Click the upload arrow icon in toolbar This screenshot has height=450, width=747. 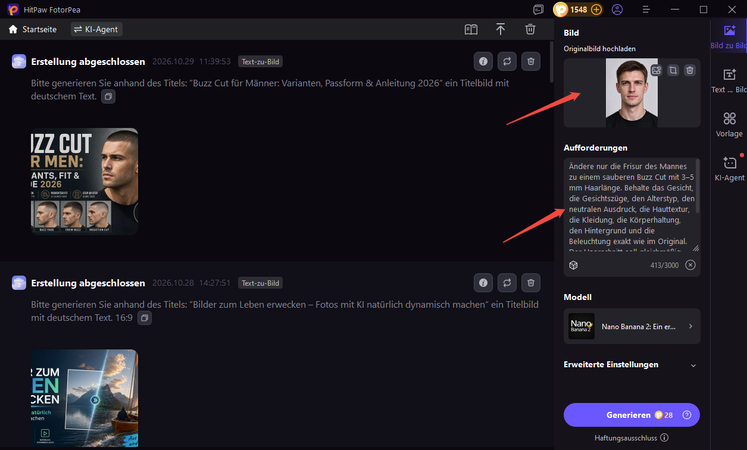(500, 30)
